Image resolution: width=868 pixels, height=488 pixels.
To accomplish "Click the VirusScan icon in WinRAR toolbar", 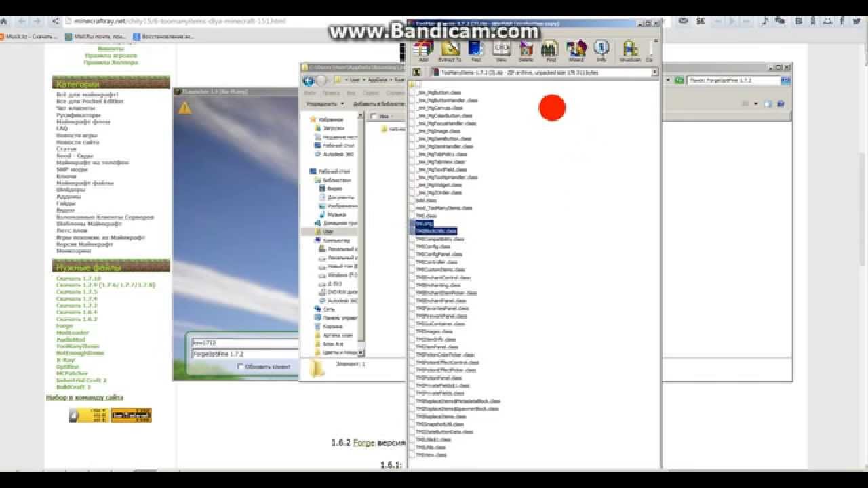I will [630, 49].
